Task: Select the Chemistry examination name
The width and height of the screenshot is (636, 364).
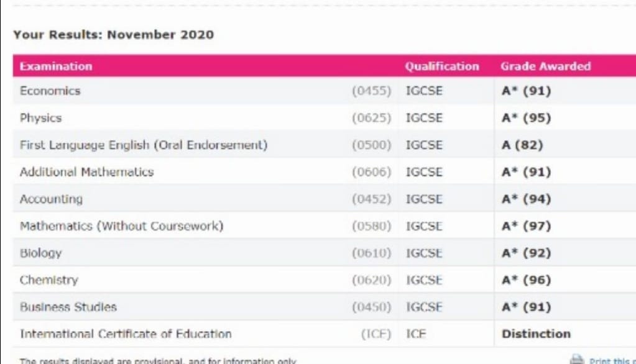Action: coord(49,280)
